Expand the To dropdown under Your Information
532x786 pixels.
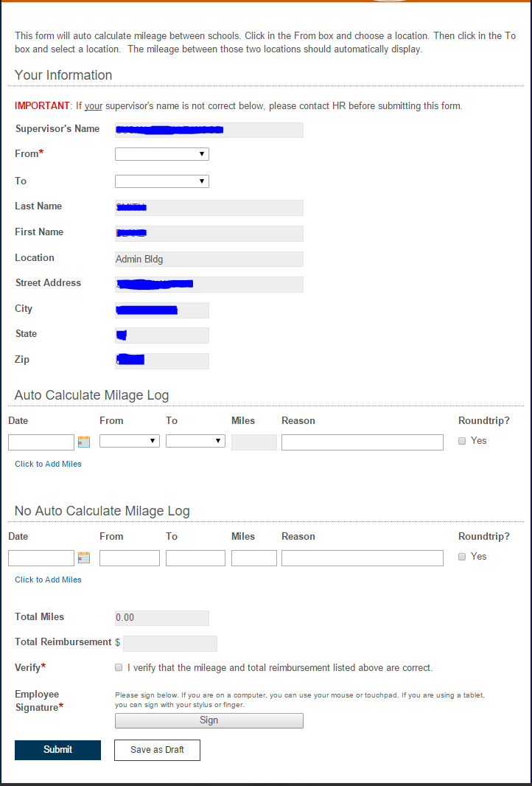click(162, 181)
